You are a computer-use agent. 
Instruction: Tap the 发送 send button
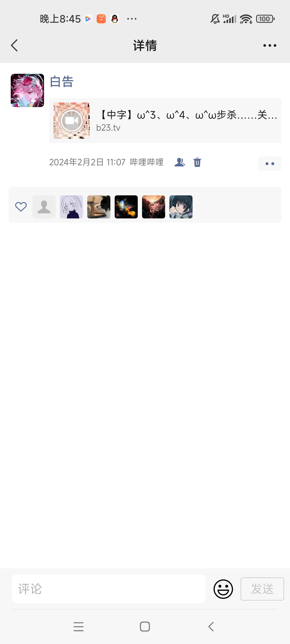[x=262, y=589]
